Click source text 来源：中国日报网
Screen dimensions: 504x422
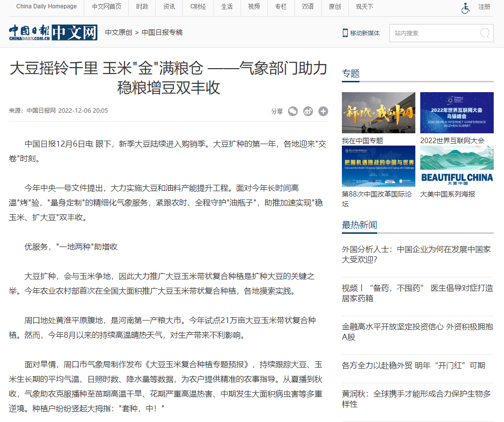[x=32, y=111]
